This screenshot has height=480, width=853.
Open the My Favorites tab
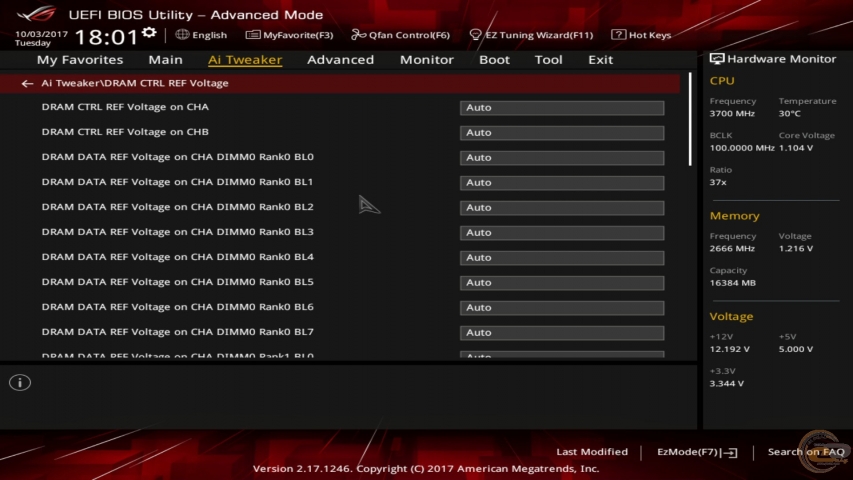[80, 59]
